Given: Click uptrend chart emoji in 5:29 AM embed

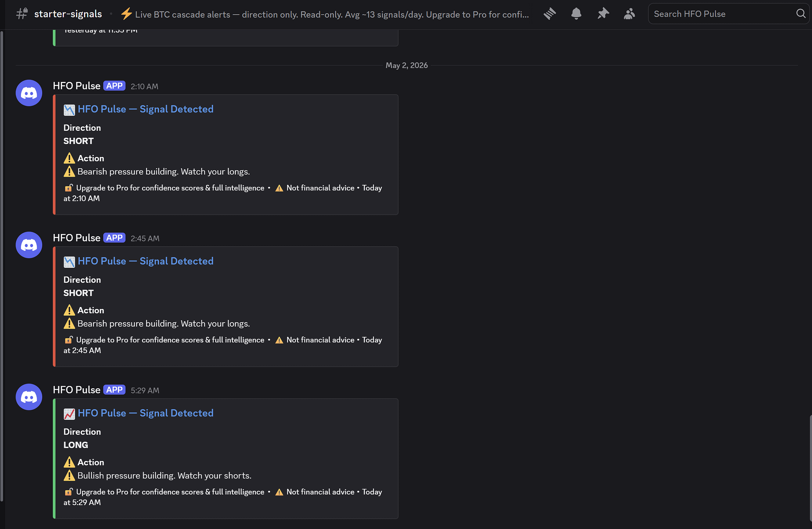Looking at the screenshot, I should click(x=69, y=414).
